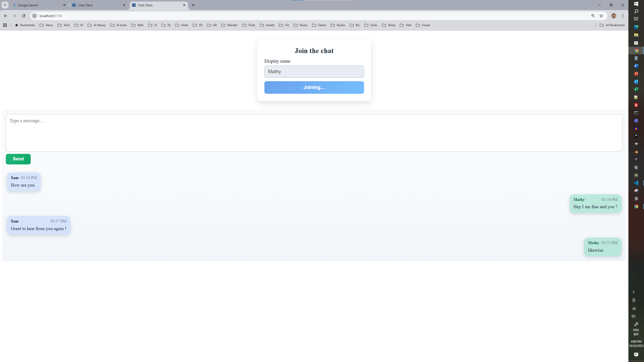
Task: Focus the Type a message text area
Action: 314,133
